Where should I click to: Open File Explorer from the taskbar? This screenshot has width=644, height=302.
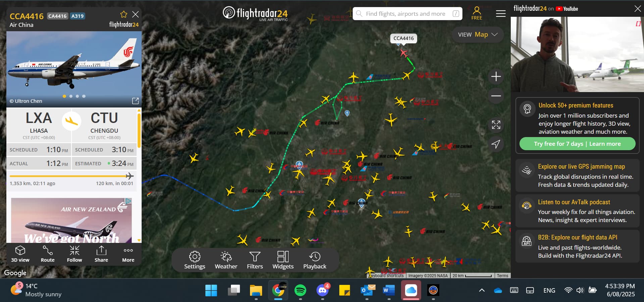[256, 290]
